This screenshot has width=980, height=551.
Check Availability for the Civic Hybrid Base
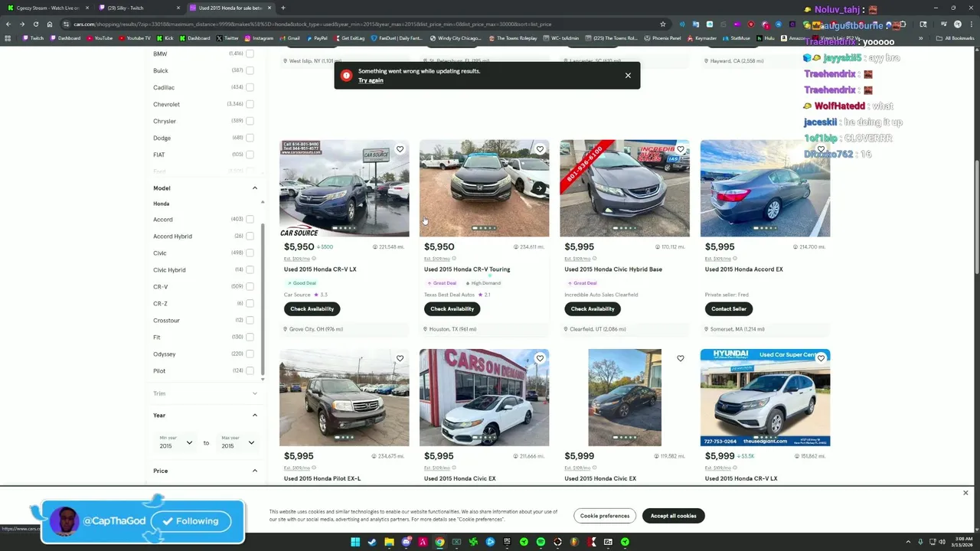593,309
